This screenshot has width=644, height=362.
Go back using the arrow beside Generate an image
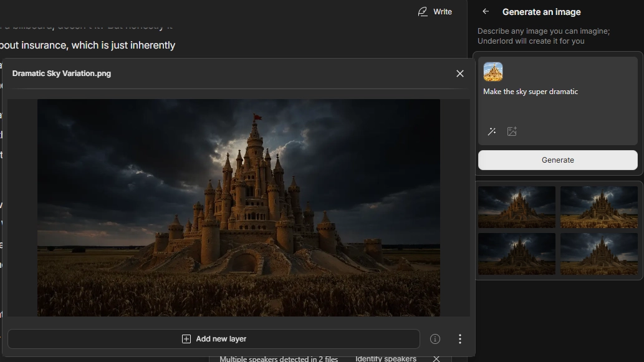coord(486,12)
